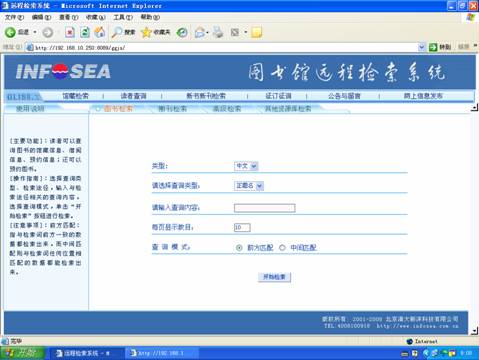Click the 每页显示数目 field showing 10

242,227
